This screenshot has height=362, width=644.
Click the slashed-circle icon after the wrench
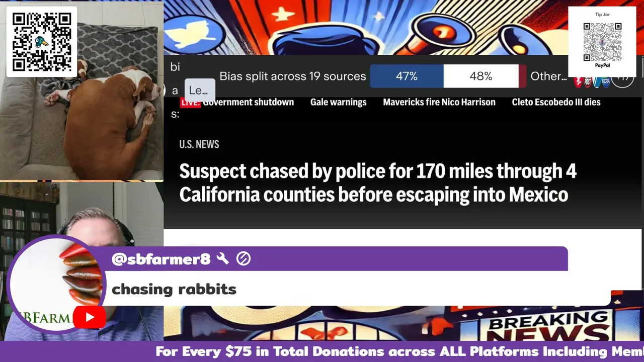point(244,259)
